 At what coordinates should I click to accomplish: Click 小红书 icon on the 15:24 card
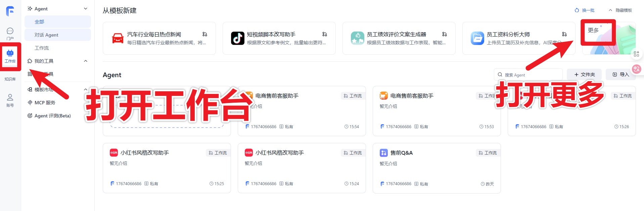point(249,153)
